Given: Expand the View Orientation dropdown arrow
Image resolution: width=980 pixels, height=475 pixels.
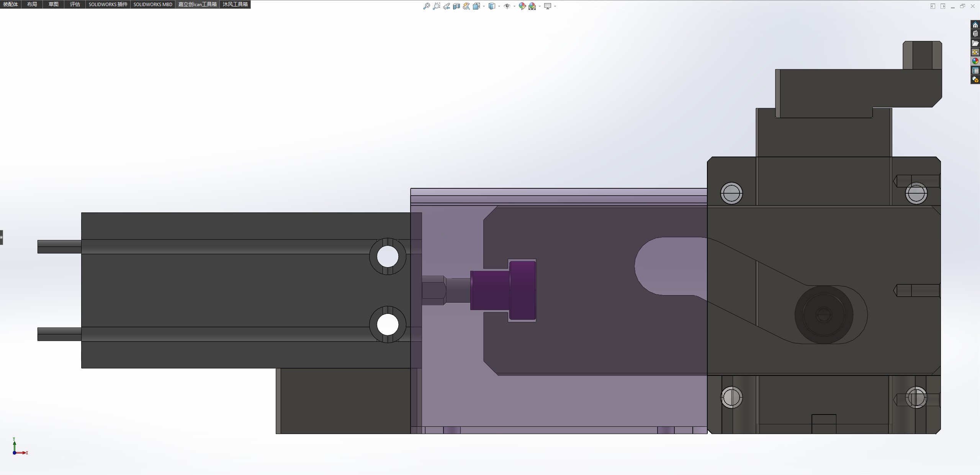Looking at the screenshot, I should pos(484,6).
